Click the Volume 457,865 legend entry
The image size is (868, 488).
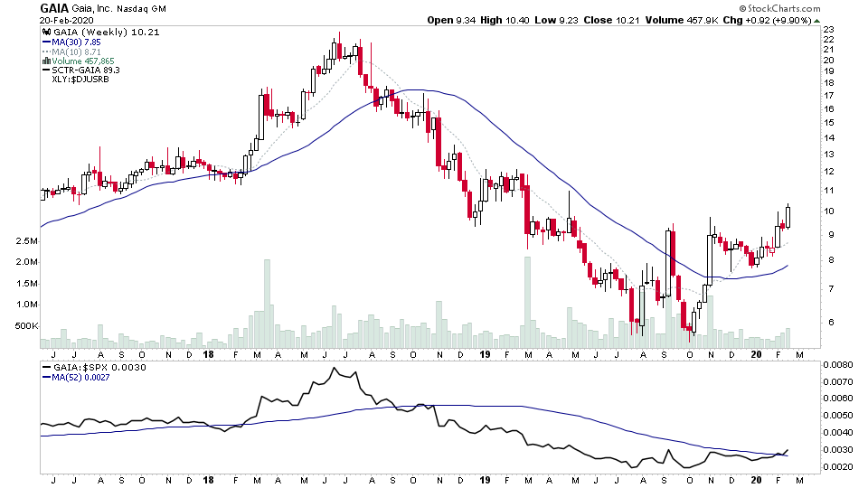83,61
